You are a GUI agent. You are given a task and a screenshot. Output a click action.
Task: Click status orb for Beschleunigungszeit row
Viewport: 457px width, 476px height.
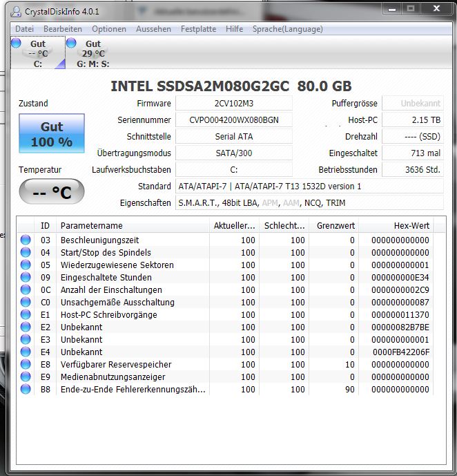click(26, 240)
